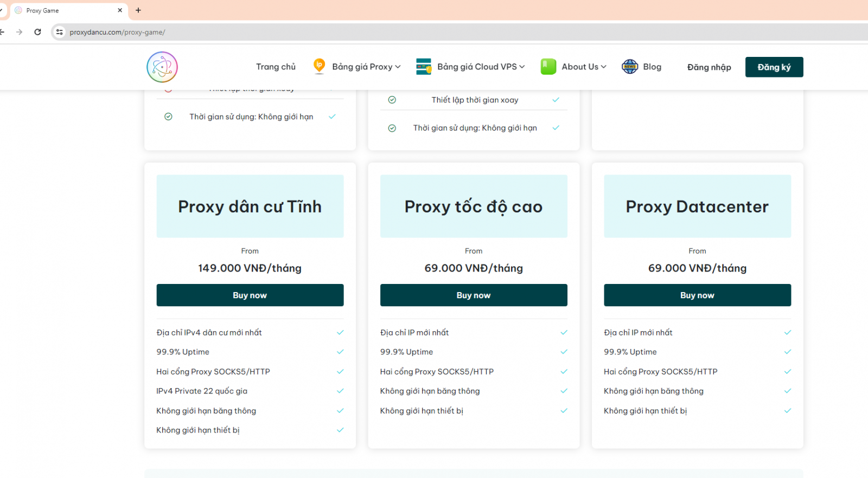Click the 149.000 VNĐ/tháng price text
This screenshot has width=868, height=478.
[250, 268]
